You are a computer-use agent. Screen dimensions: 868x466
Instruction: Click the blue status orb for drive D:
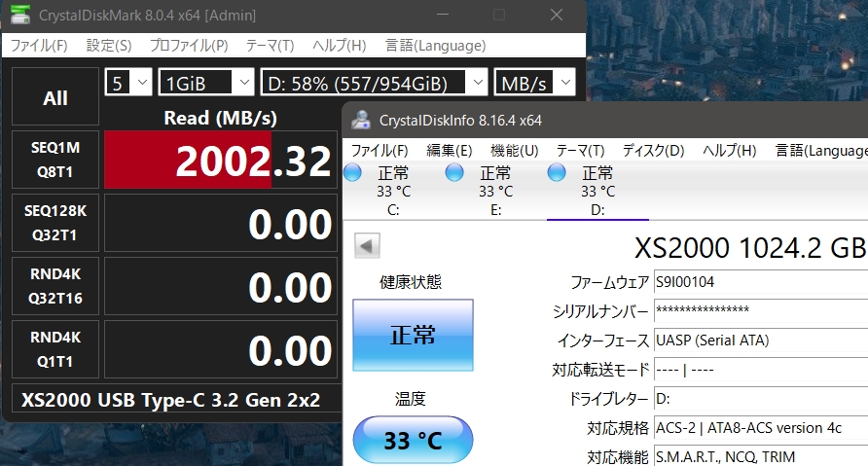click(557, 172)
